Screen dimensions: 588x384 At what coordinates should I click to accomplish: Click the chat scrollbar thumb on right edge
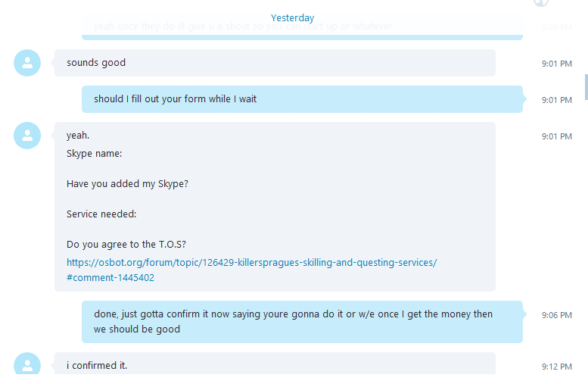(x=586, y=87)
